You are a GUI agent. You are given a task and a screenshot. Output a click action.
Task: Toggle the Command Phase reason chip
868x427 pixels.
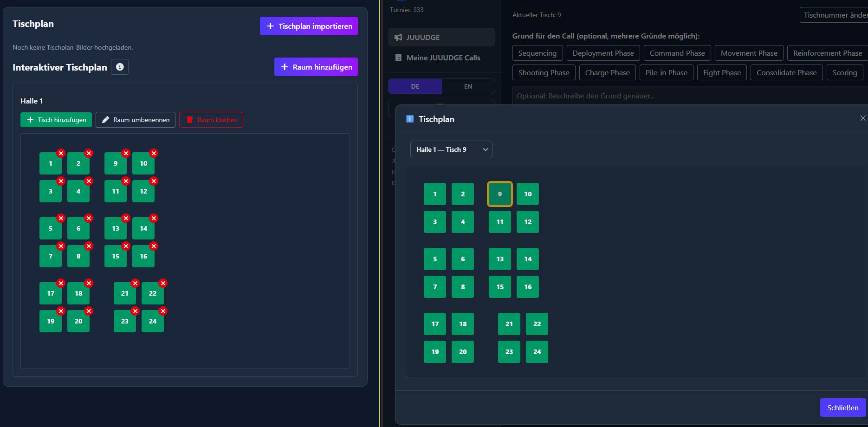click(x=677, y=53)
